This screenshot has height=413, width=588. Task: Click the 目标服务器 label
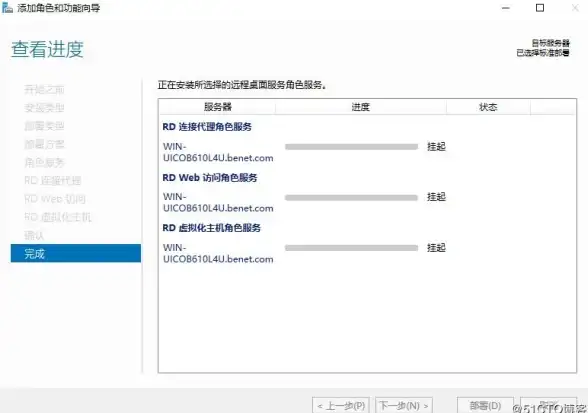(x=550, y=43)
